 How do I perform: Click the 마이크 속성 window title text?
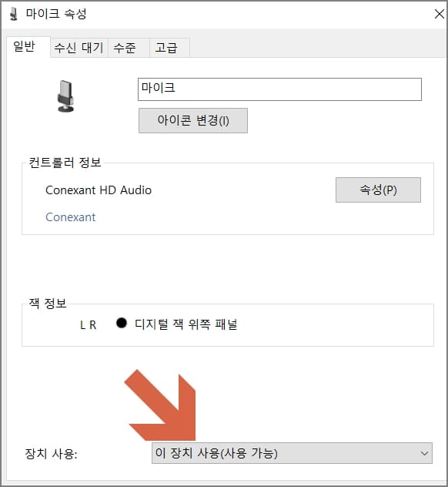coord(56,14)
